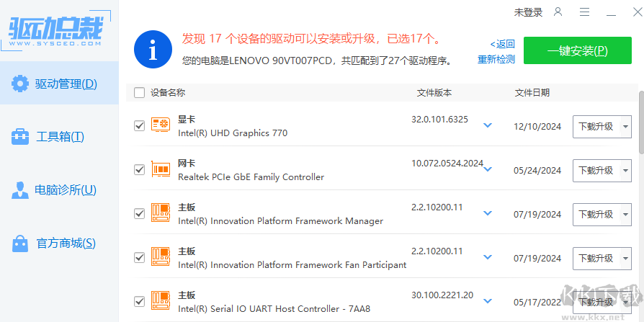This screenshot has height=322, width=644.
Task: Click the <返回 back link
Action: pos(502,44)
